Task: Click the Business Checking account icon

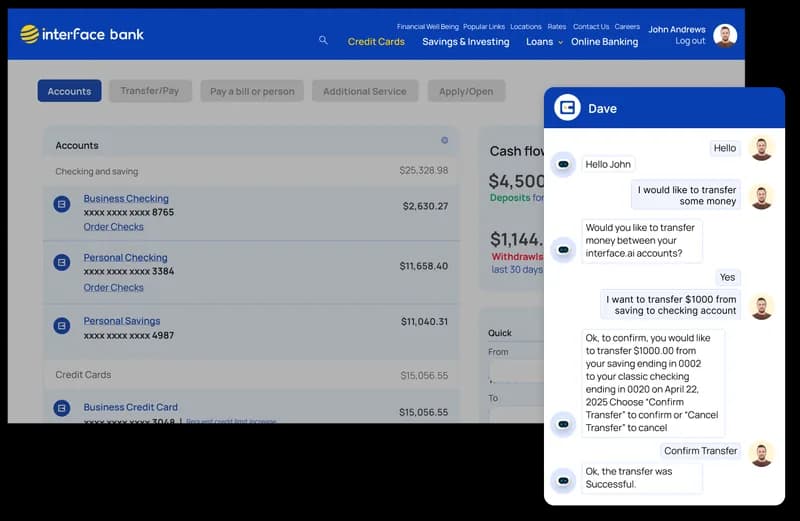Action: click(62, 204)
